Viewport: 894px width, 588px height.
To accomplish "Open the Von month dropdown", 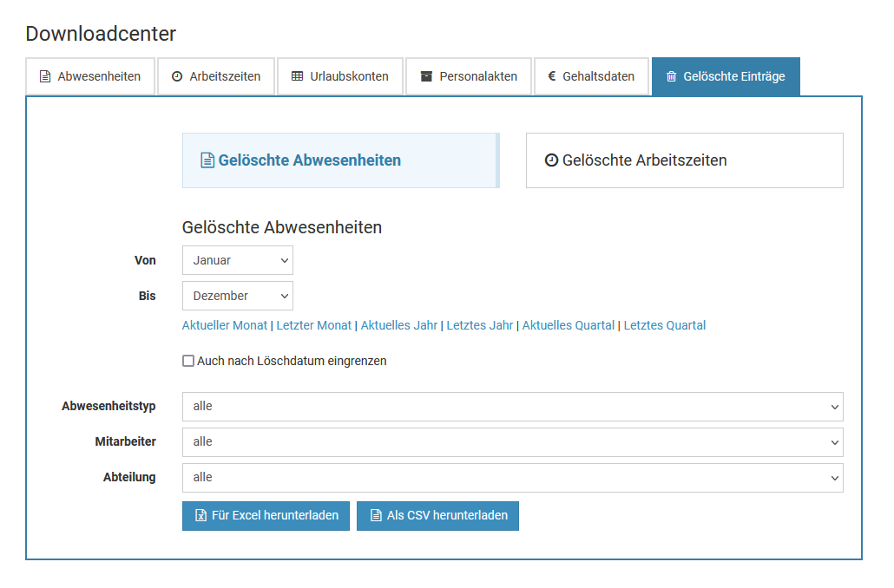I will pyautogui.click(x=237, y=260).
